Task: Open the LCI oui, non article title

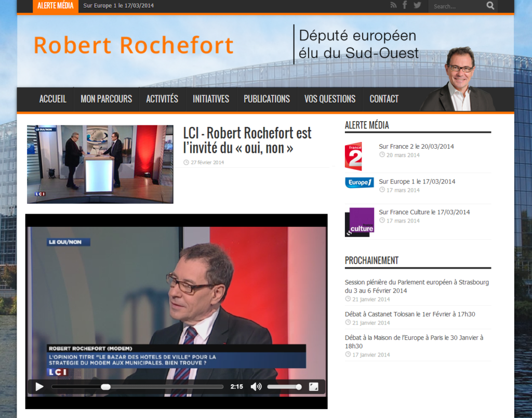Action: click(x=247, y=140)
